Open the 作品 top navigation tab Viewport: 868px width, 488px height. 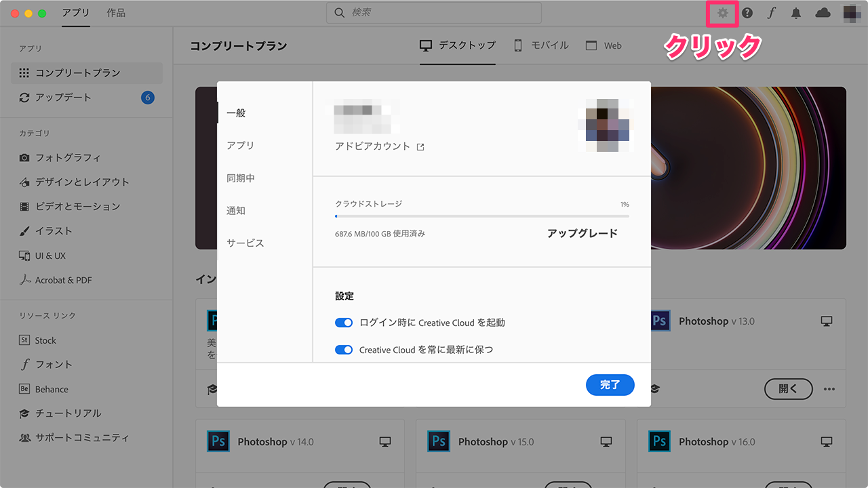pos(116,13)
